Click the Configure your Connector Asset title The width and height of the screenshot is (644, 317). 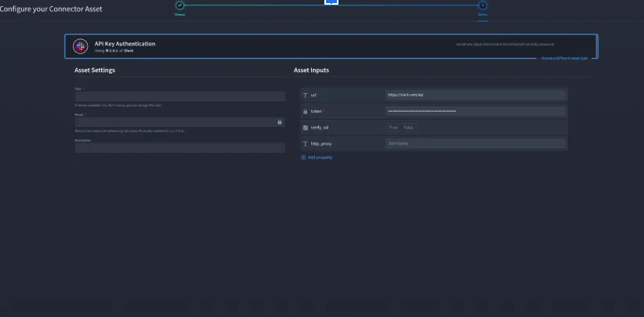coord(51,9)
